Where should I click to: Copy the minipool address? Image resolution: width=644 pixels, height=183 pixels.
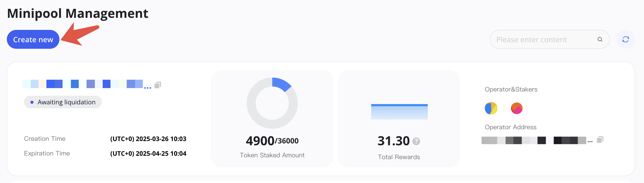(158, 85)
